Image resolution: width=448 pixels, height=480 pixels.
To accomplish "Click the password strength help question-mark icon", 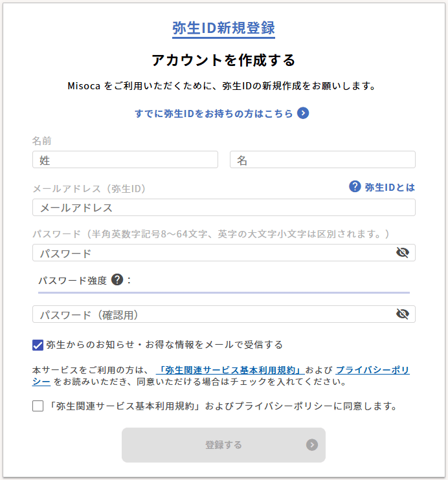I will [117, 279].
